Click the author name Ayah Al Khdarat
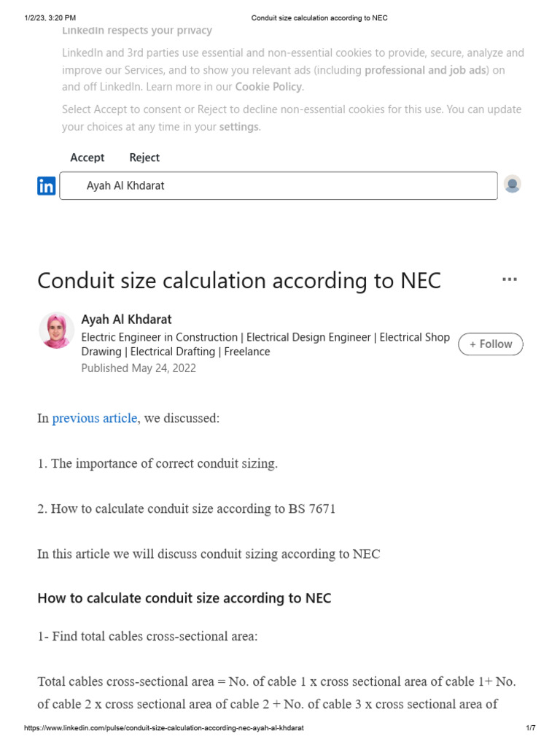560x747 pixels. click(x=126, y=320)
